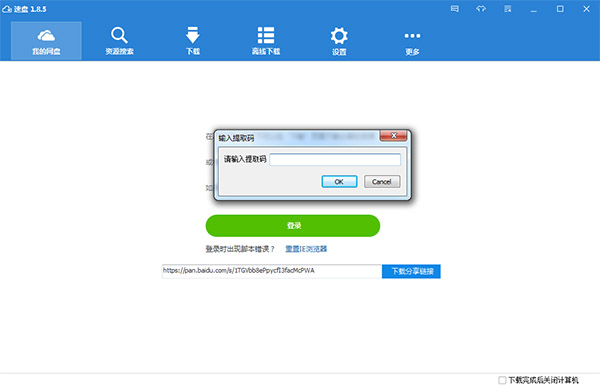Open the 离线下载 list icon
Viewport: 600px width, 387px height.
pos(266,35)
